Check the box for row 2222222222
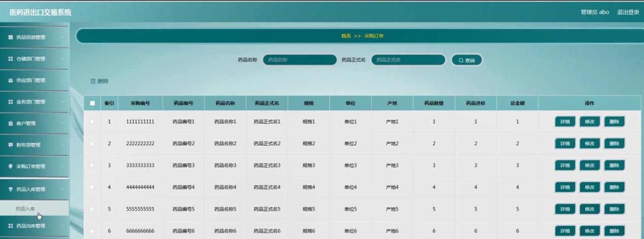 point(92,144)
